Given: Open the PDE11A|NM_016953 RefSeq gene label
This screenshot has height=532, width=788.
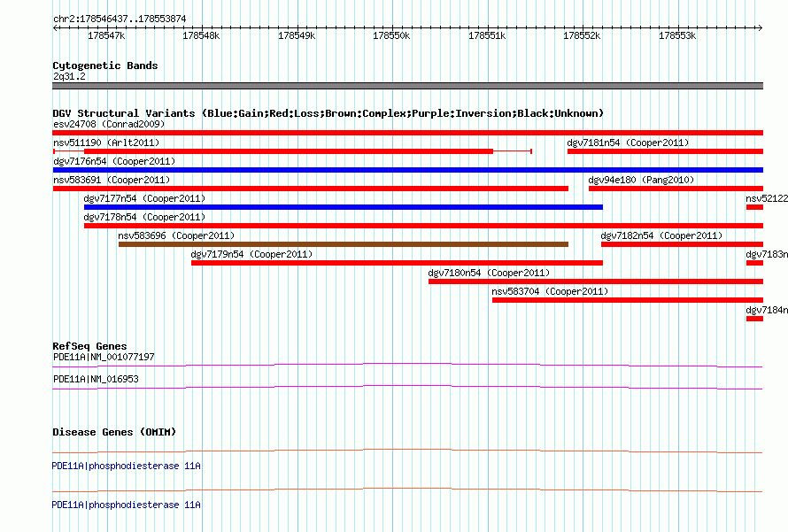Looking at the screenshot, I should click(96, 379).
